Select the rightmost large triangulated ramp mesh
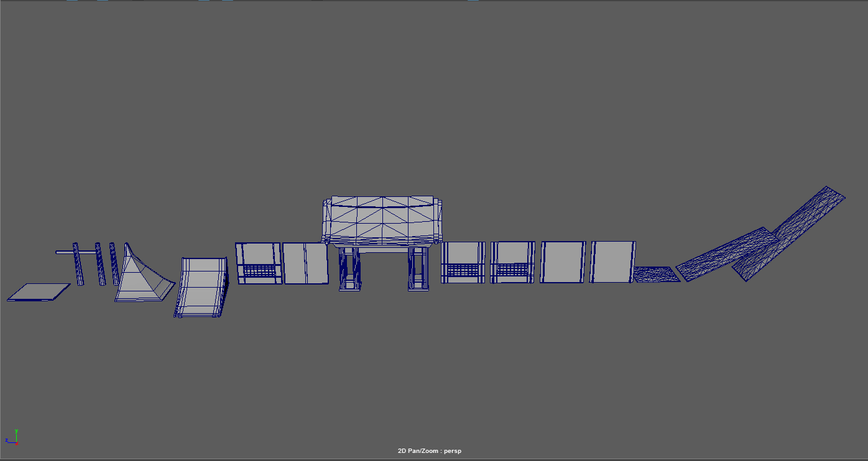Image resolution: width=868 pixels, height=461 pixels. tap(808, 214)
